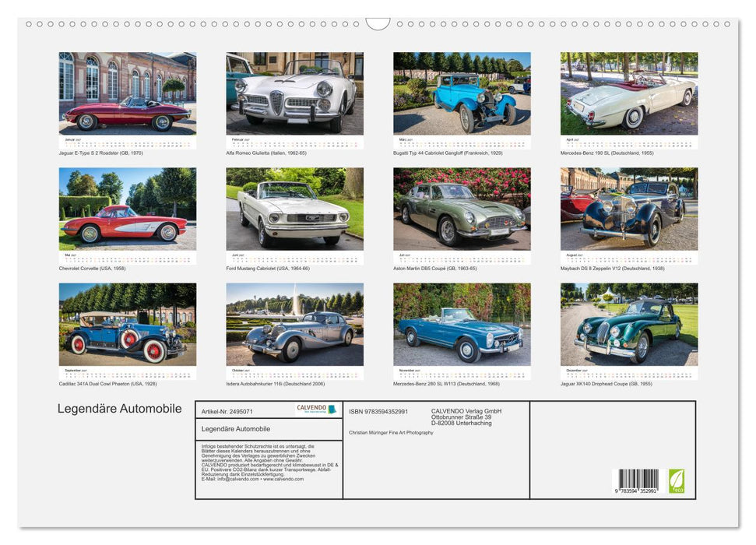756x545 pixels.
Task: Click the Juli calendar date strip
Action: [462, 259]
